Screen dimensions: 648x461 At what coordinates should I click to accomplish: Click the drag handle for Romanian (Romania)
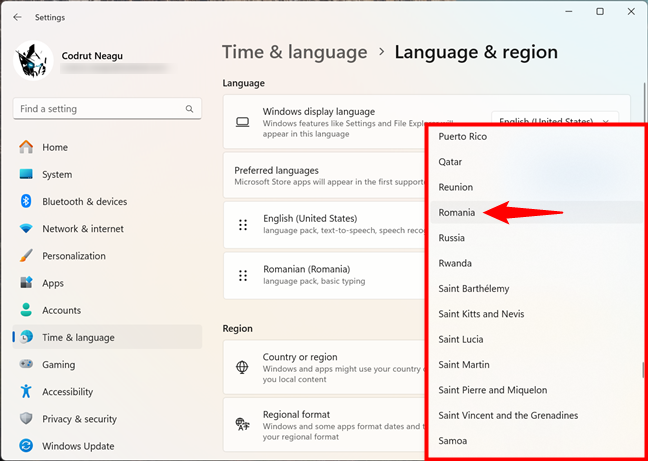point(243,276)
